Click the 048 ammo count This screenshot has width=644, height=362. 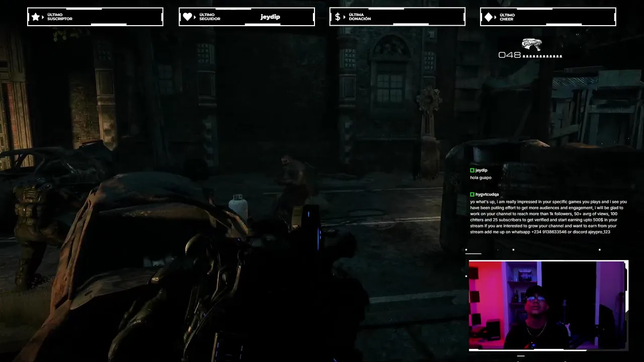click(x=509, y=55)
